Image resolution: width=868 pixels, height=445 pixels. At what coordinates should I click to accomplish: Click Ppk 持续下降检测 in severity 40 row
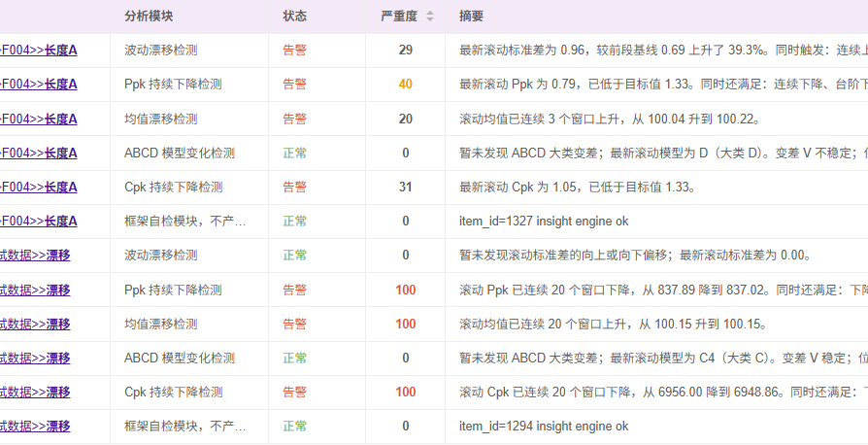pyautogui.click(x=173, y=85)
